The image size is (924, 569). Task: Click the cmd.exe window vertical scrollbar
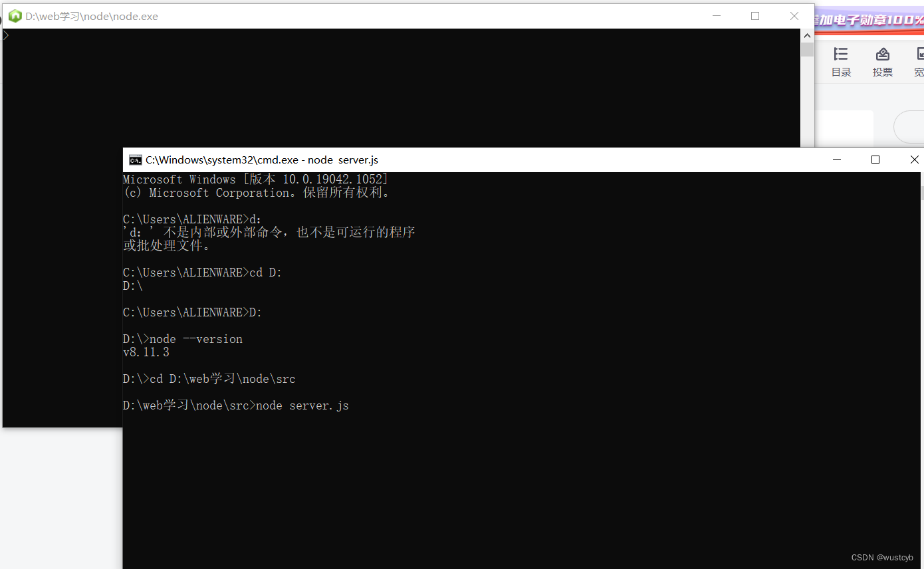point(921,370)
